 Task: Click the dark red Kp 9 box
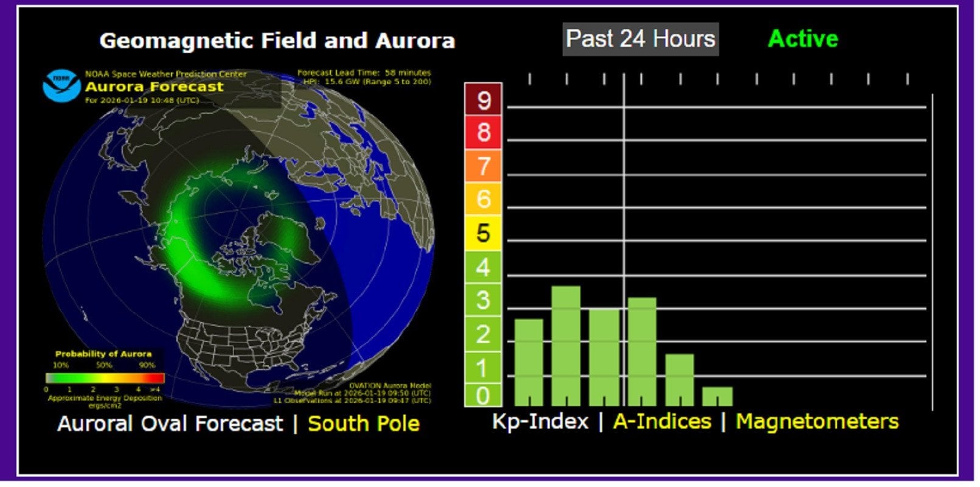[x=483, y=99]
